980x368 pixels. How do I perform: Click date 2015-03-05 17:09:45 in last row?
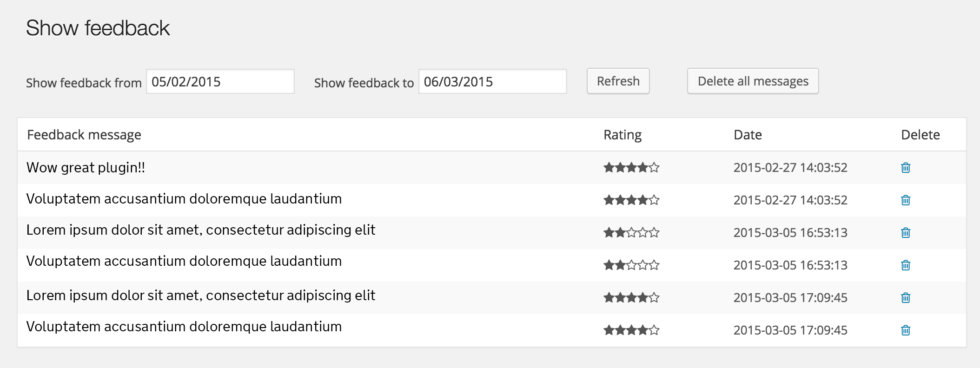pyautogui.click(x=790, y=330)
